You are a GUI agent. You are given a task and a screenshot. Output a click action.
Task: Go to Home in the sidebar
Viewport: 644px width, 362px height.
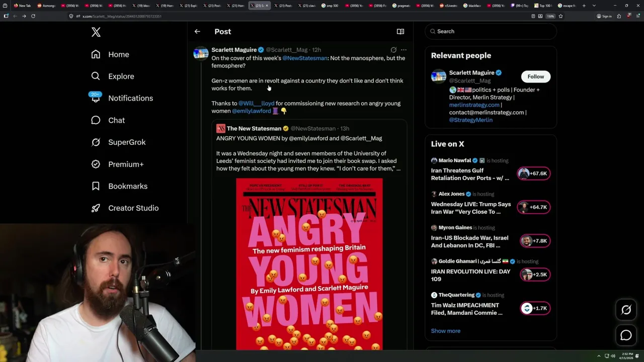pos(110,54)
